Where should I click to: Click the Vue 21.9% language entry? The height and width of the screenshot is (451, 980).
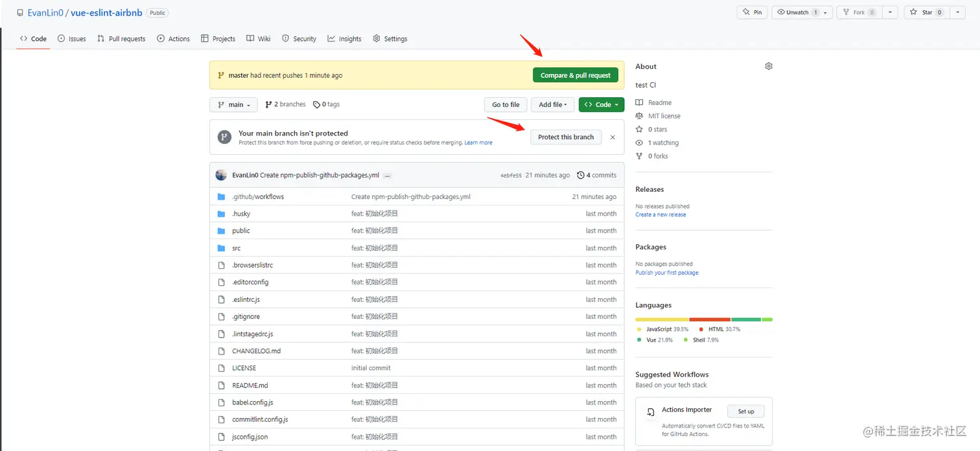655,340
